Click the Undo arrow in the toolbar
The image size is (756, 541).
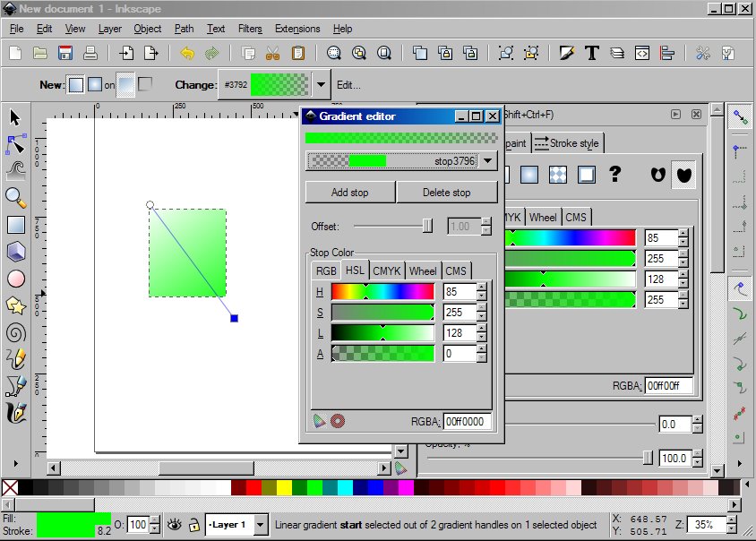click(187, 53)
